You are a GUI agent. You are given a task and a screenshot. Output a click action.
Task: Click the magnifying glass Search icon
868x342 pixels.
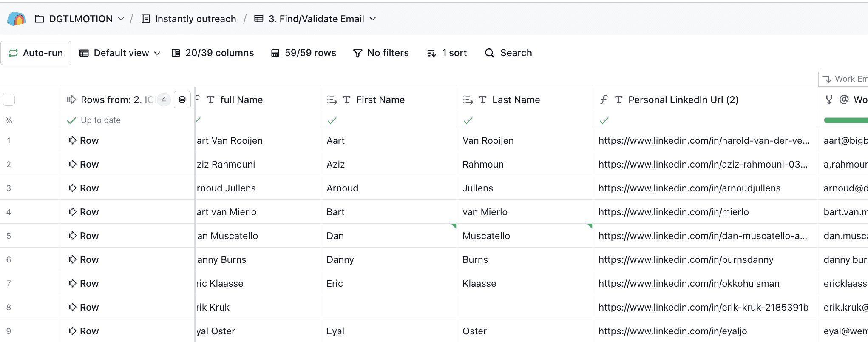[490, 53]
